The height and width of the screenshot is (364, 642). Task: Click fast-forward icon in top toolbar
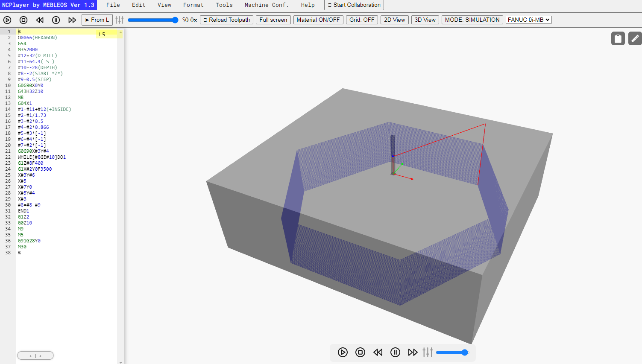click(x=72, y=20)
